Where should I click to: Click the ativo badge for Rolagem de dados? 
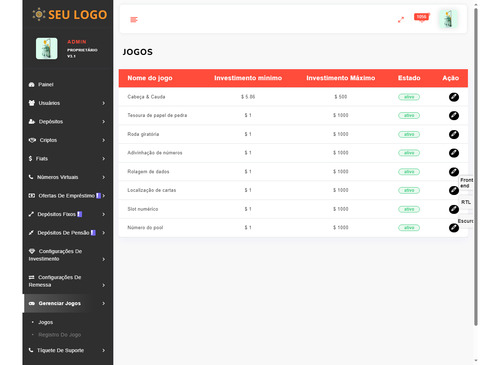[409, 172]
